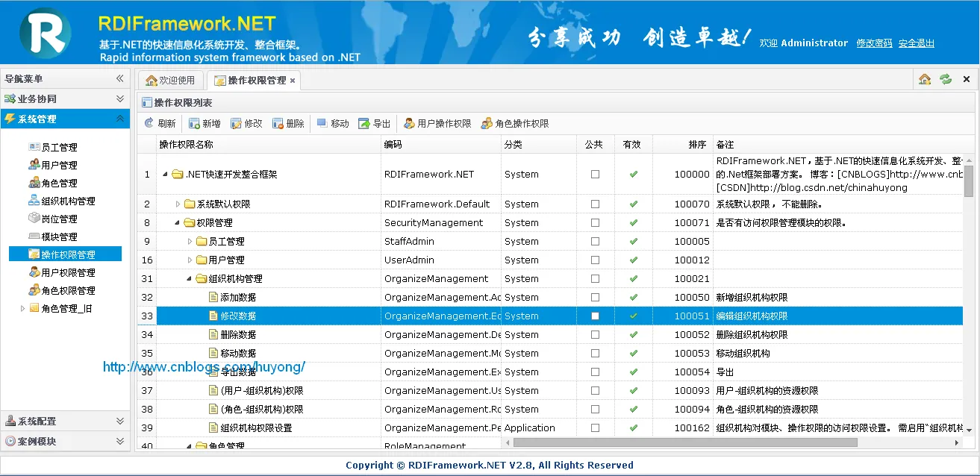
Task: Open 模块管理 in the sidebar
Action: [52, 237]
